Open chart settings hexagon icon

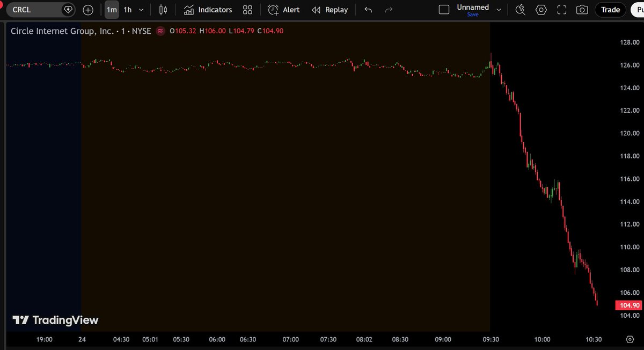click(541, 10)
